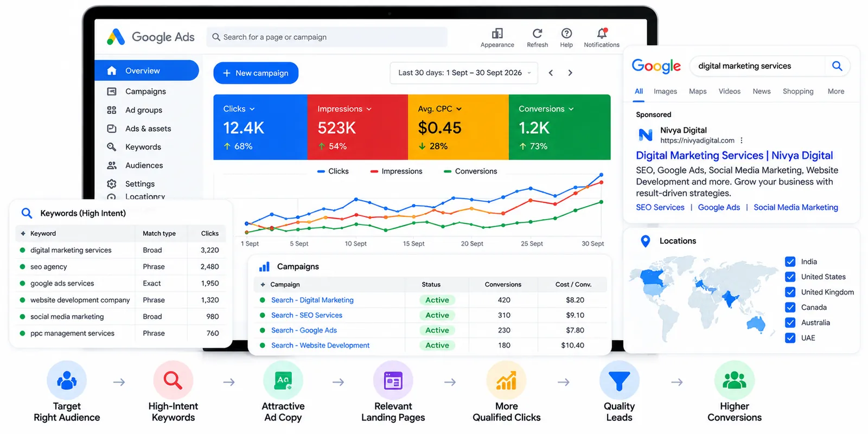Uncheck the Australia location checkbox
The image size is (868, 434).
(x=790, y=322)
